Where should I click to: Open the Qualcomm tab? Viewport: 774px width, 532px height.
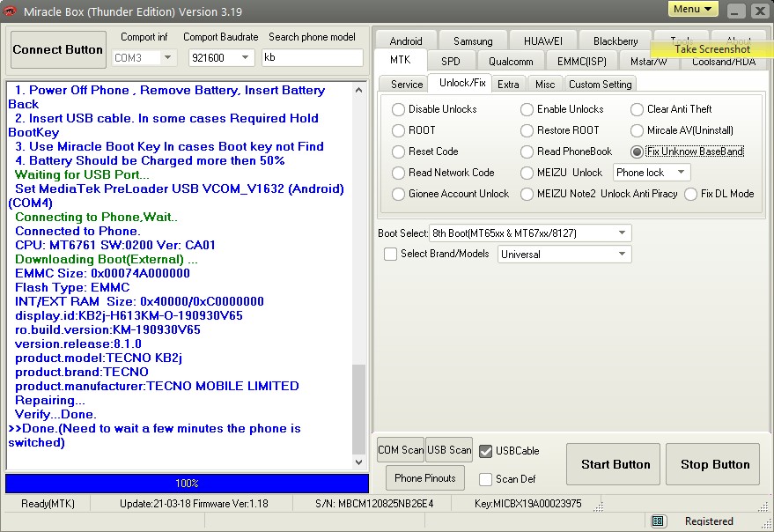click(x=511, y=62)
